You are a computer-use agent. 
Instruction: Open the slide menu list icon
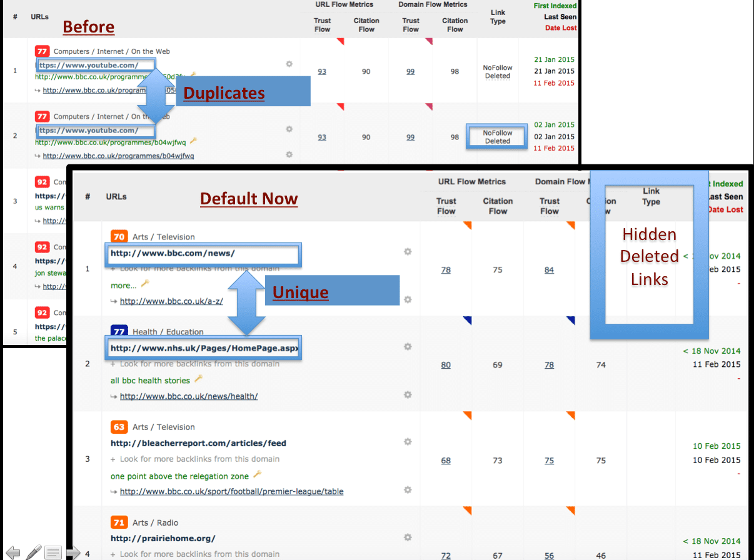(x=53, y=552)
